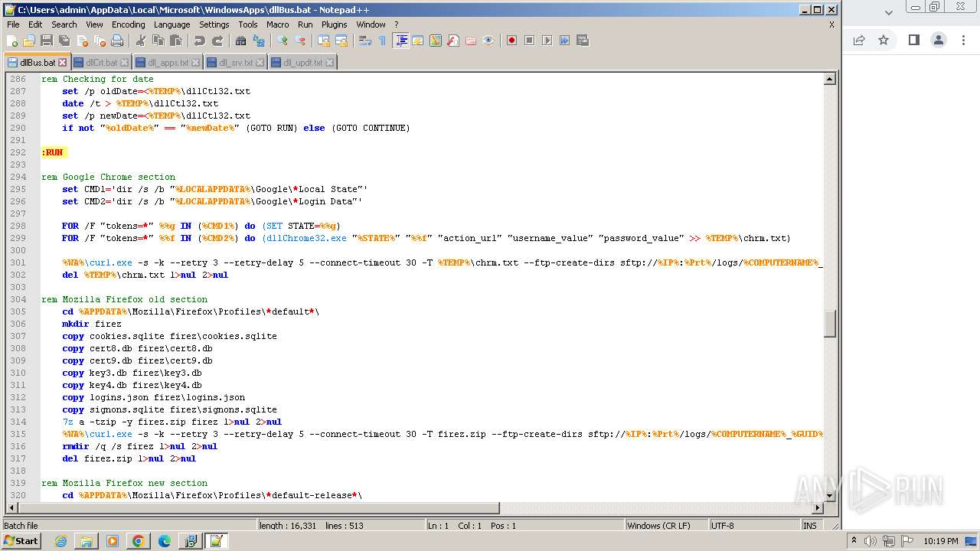Open Microsoft Edge from taskbar
The height and width of the screenshot is (551, 980).
[164, 541]
